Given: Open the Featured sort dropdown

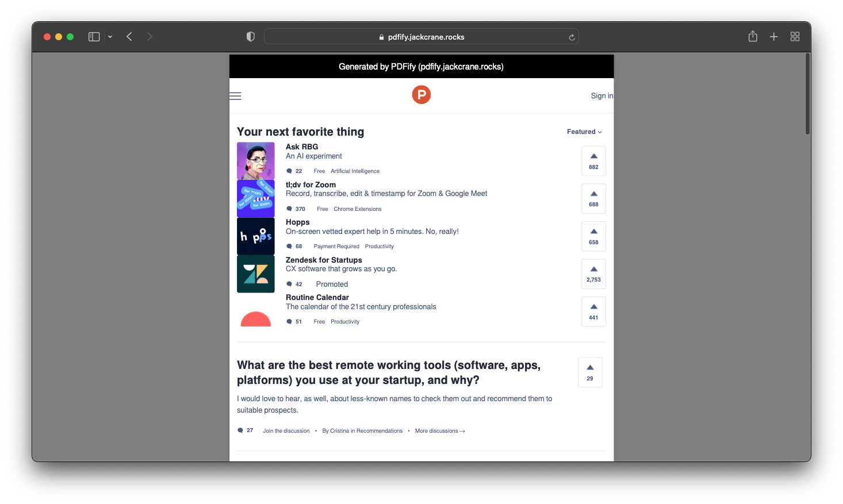Looking at the screenshot, I should pyautogui.click(x=584, y=132).
